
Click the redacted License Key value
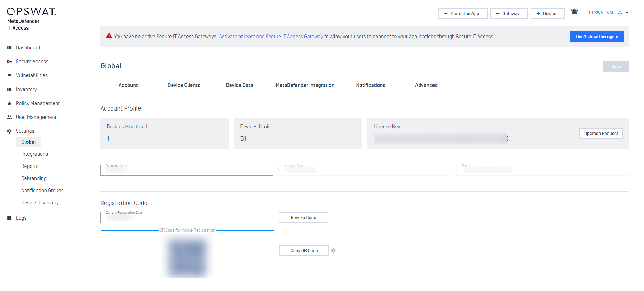(x=441, y=139)
